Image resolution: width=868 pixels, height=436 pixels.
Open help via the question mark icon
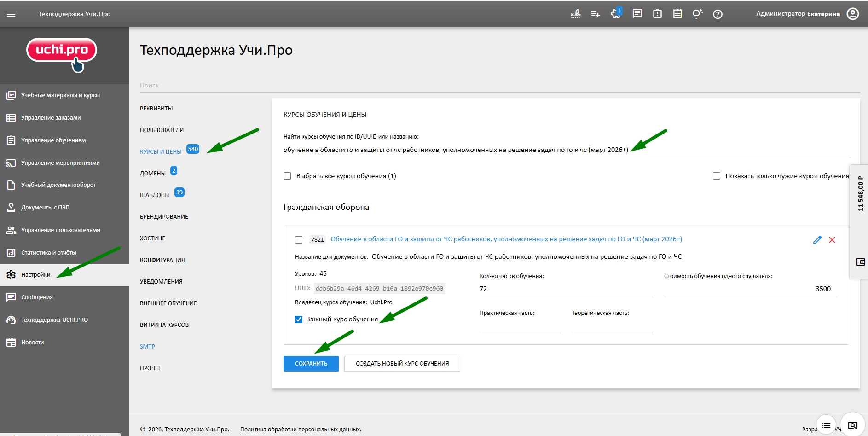pos(718,14)
